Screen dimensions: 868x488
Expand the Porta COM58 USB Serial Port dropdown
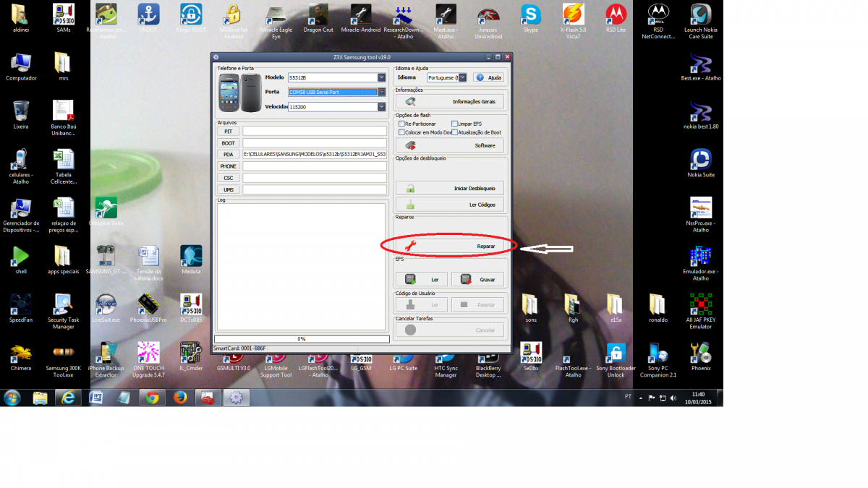pos(381,92)
